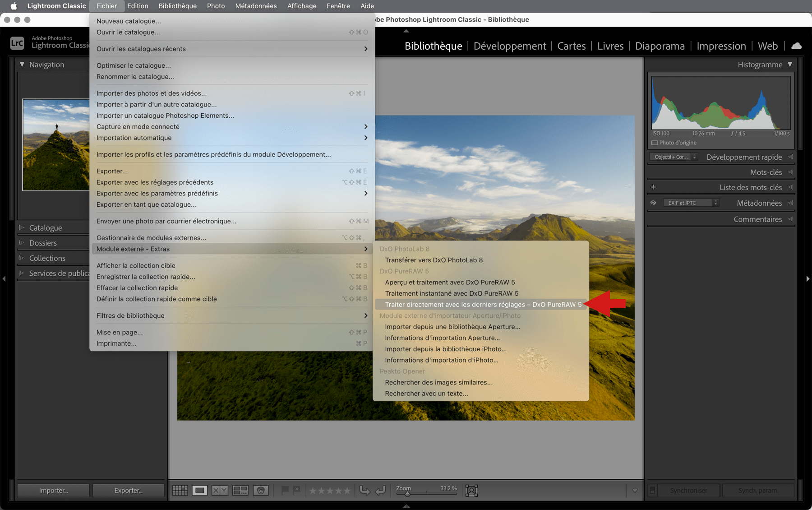Switch to Grid view in toolbar
Image resolution: width=812 pixels, height=510 pixels.
coord(180,491)
